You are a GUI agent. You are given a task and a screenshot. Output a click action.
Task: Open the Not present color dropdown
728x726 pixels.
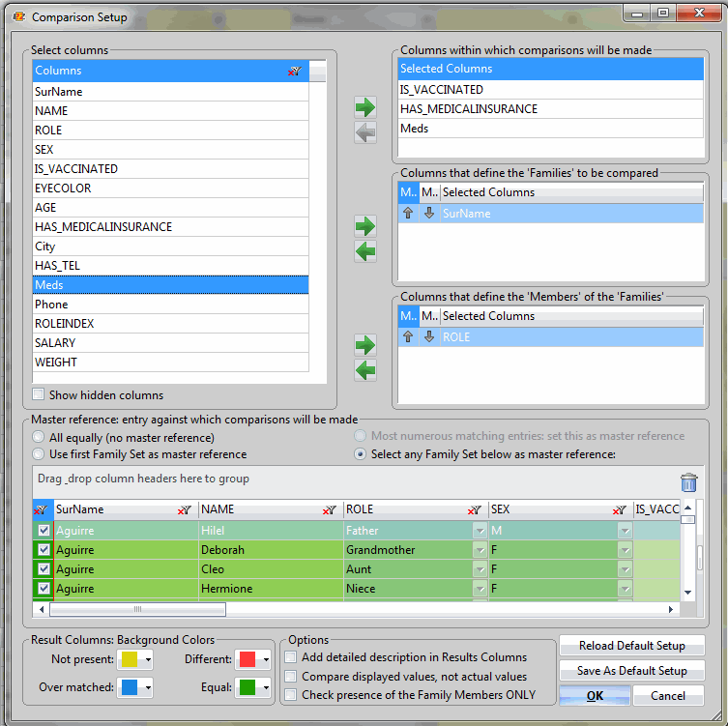[x=148, y=660]
